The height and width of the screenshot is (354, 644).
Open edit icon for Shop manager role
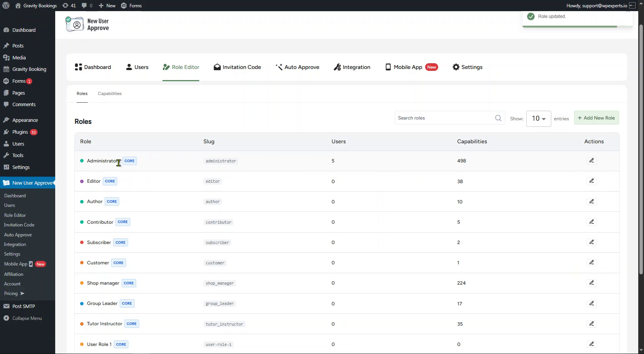coord(591,283)
